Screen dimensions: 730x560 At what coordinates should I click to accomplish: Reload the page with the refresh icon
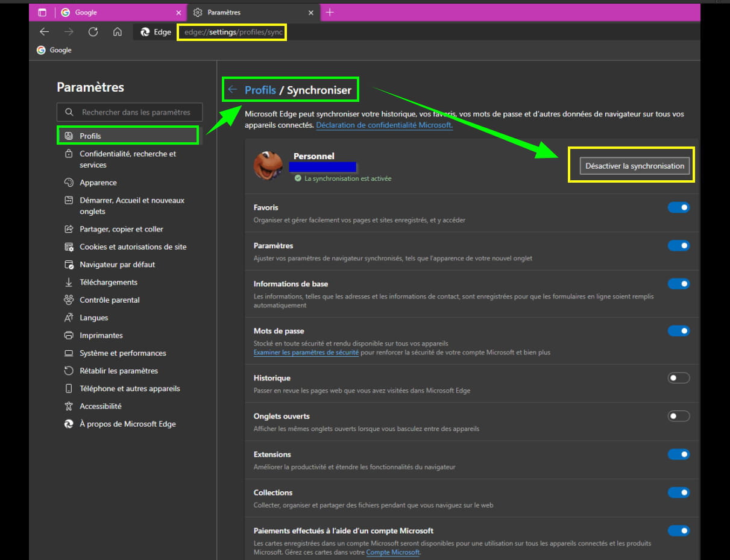click(x=93, y=32)
